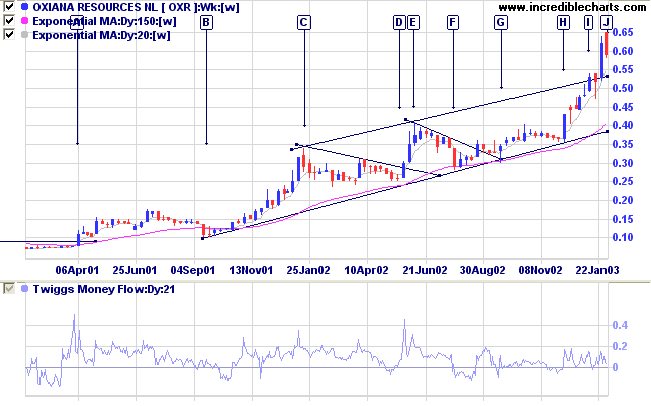The width and height of the screenshot is (651, 406).
Task: Click caption marker J
Action: tap(607, 22)
